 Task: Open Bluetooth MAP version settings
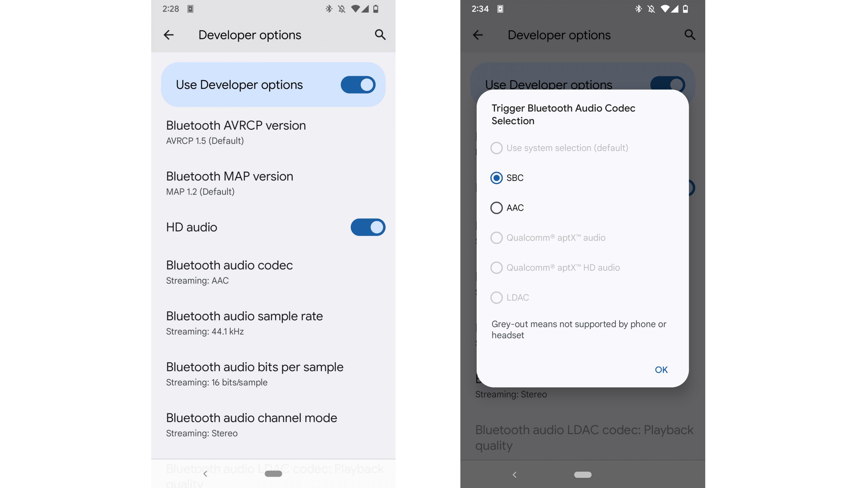[230, 184]
